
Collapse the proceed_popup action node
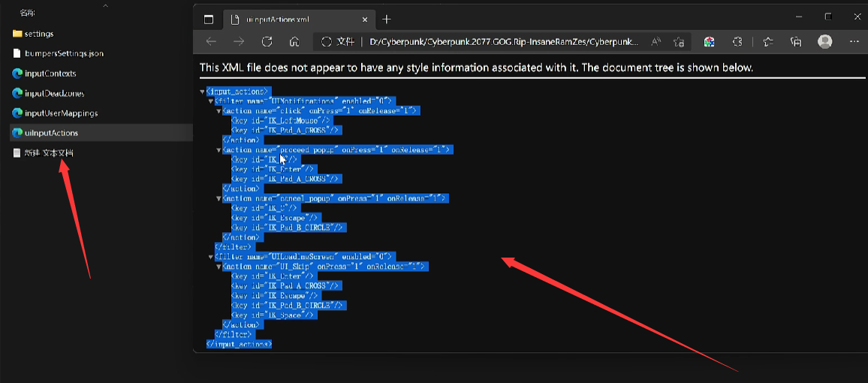219,149
